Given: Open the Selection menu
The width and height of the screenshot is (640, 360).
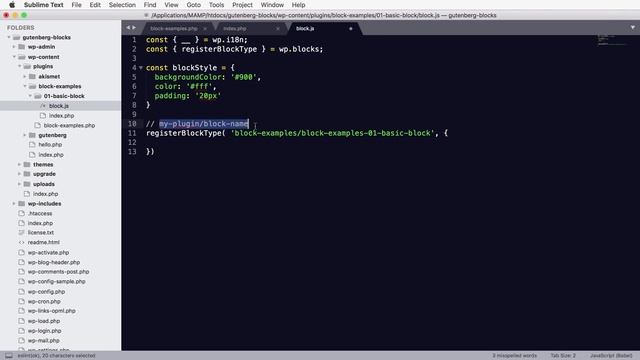Looking at the screenshot, I should pos(122,5).
